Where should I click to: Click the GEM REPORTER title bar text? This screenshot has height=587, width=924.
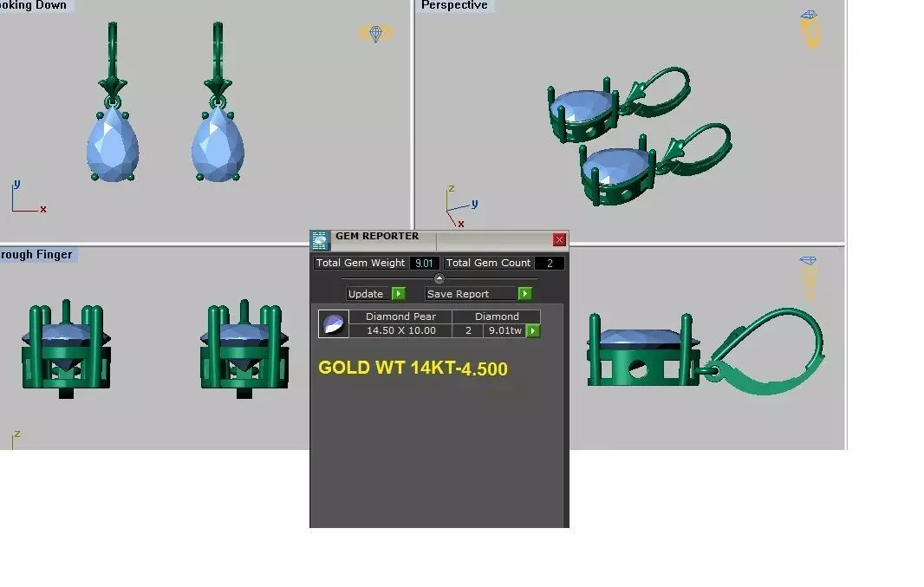(x=377, y=236)
